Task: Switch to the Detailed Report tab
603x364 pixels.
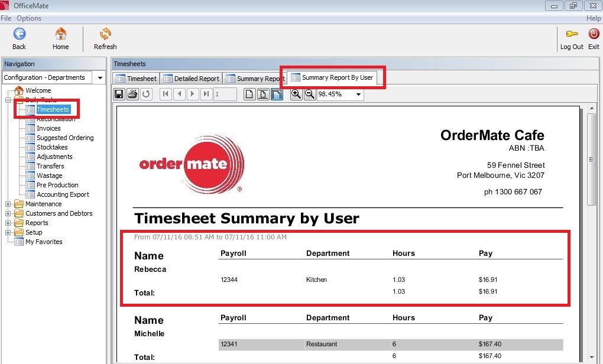Action: click(x=191, y=79)
